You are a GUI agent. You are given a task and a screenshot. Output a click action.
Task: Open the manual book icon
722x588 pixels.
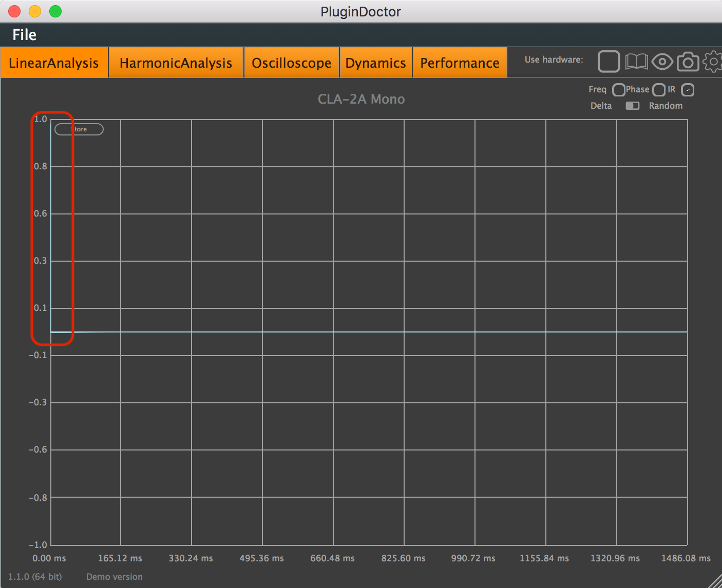(636, 62)
